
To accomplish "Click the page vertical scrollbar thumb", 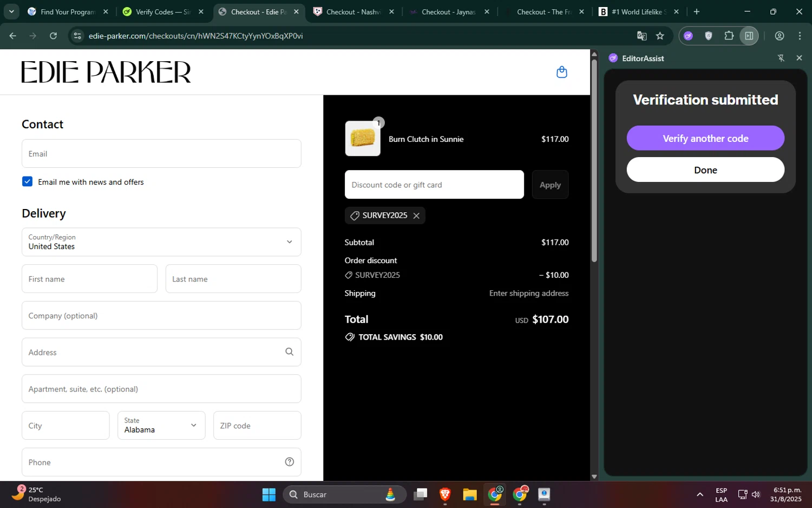I will pos(594,160).
